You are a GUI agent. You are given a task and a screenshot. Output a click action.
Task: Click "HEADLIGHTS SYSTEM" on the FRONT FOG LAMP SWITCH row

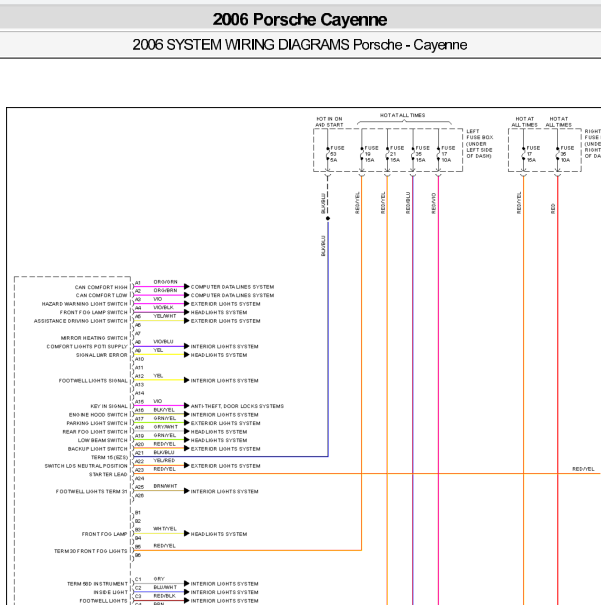(219, 313)
